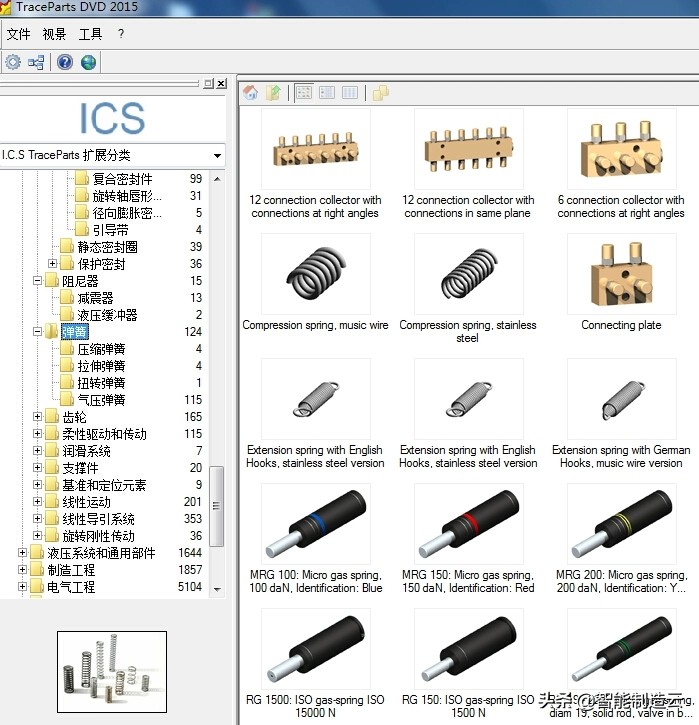This screenshot has width=699, height=725.
Task: Open the Connecting plate thumbnail
Action: 621,274
